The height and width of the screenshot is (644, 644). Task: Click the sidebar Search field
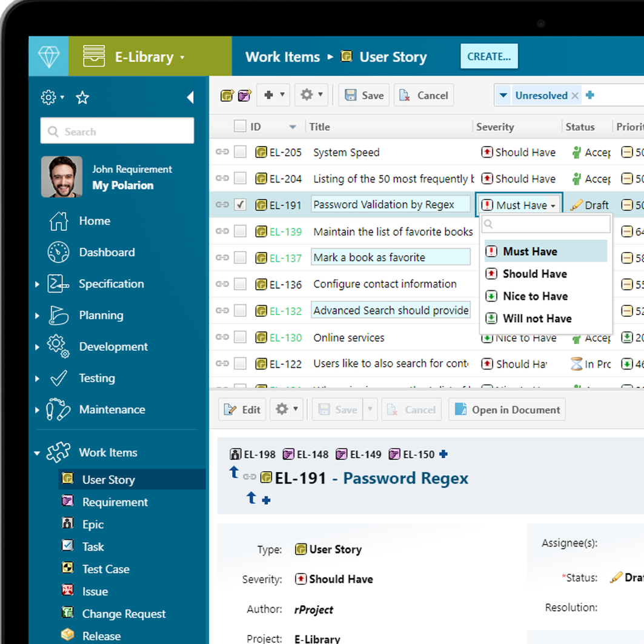click(117, 131)
